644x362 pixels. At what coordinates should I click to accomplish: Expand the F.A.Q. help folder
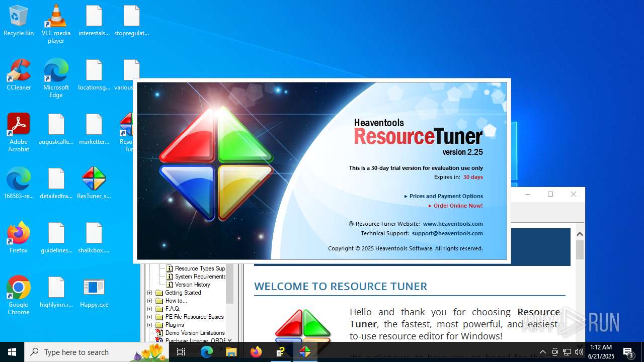149,309
